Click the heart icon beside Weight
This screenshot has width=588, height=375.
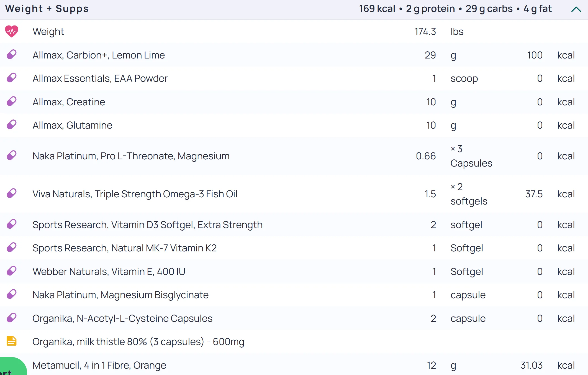pos(12,31)
